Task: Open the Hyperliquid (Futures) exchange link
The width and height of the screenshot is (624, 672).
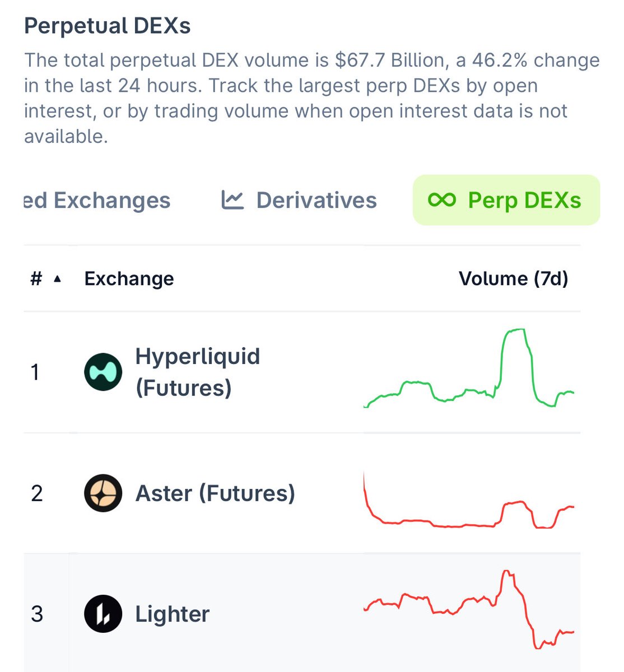Action: click(x=197, y=372)
